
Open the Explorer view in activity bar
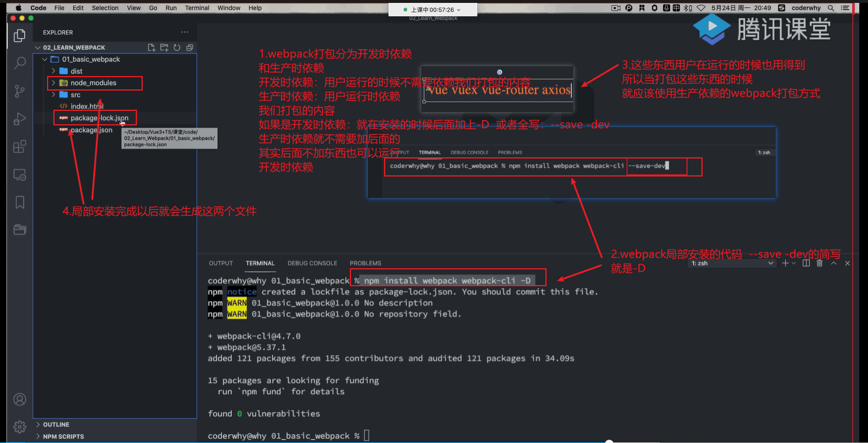click(20, 36)
